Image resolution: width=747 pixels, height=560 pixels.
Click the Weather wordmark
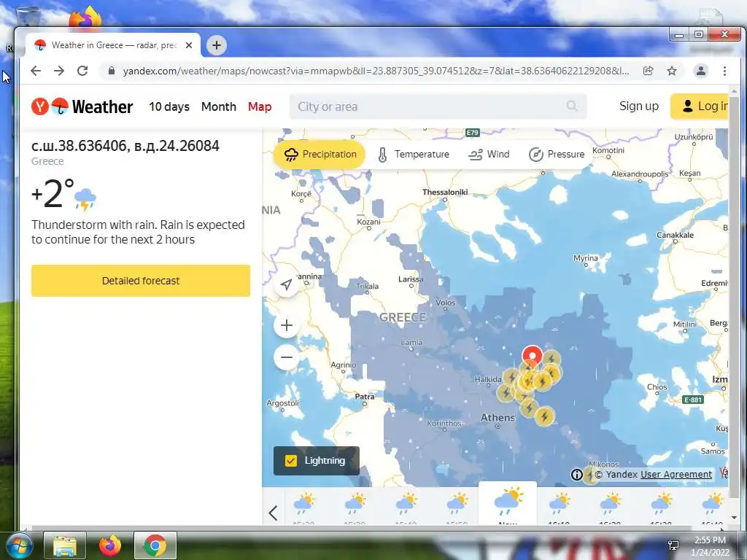pyautogui.click(x=102, y=106)
